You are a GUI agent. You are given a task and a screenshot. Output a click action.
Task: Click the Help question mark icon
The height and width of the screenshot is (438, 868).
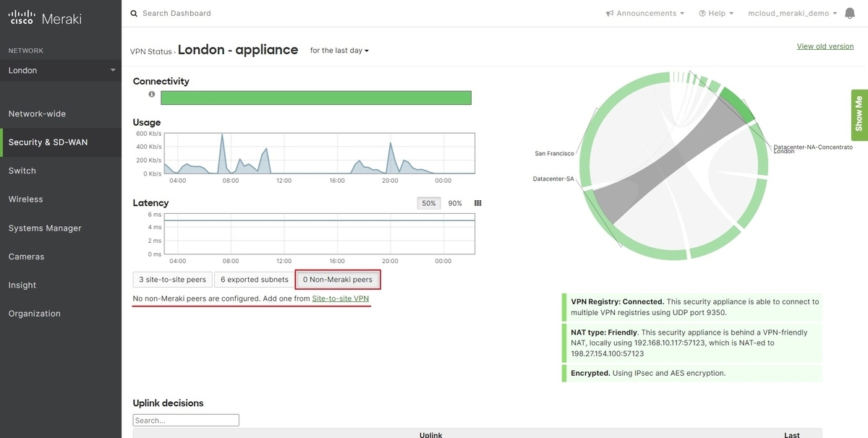pyautogui.click(x=702, y=13)
